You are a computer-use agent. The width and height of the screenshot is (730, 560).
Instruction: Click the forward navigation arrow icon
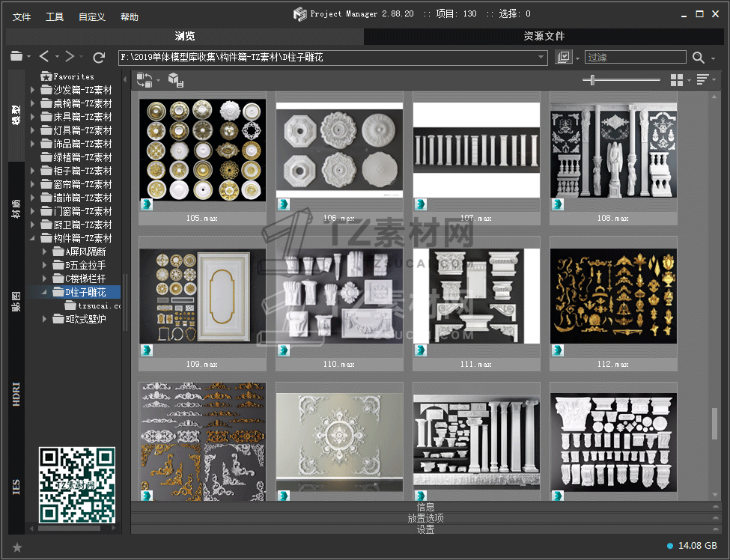(70, 57)
